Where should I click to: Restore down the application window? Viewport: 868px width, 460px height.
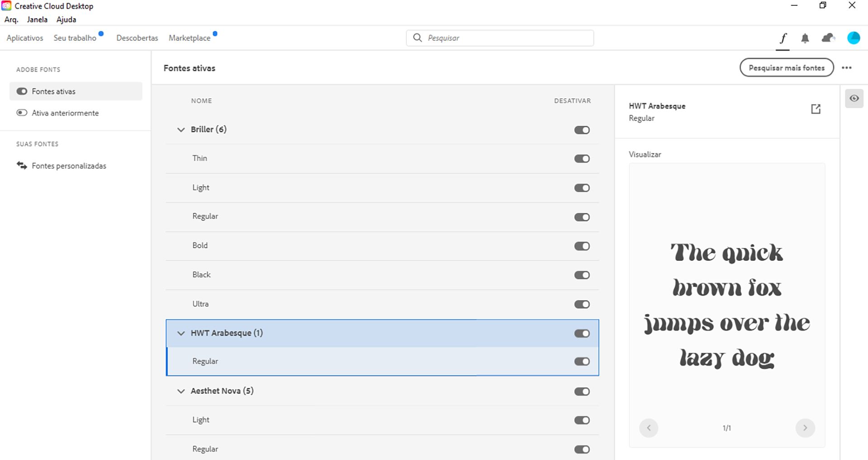[823, 5]
